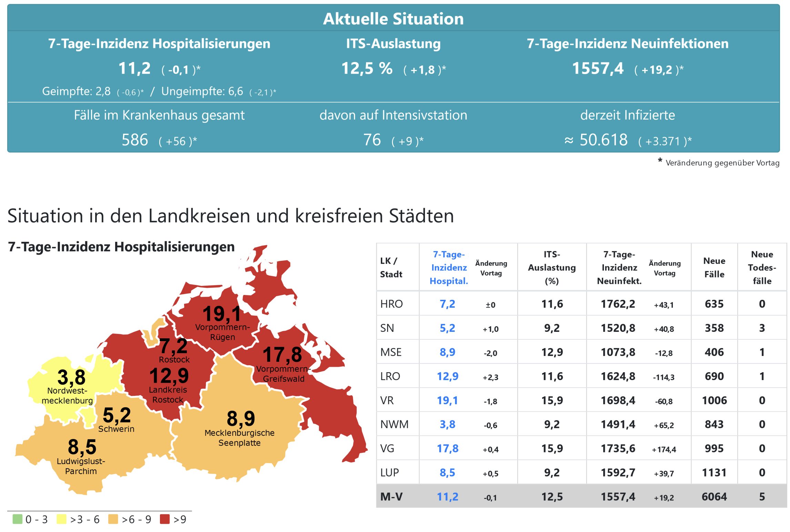The width and height of the screenshot is (790, 532).
Task: Click the yellow >3 - 6 legend swatch
Action: pyautogui.click(x=61, y=519)
